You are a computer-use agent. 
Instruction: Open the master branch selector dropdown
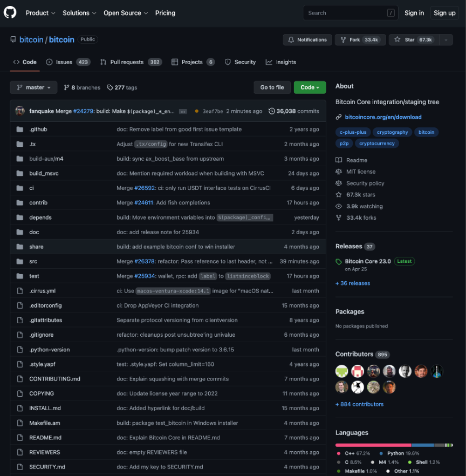[33, 87]
